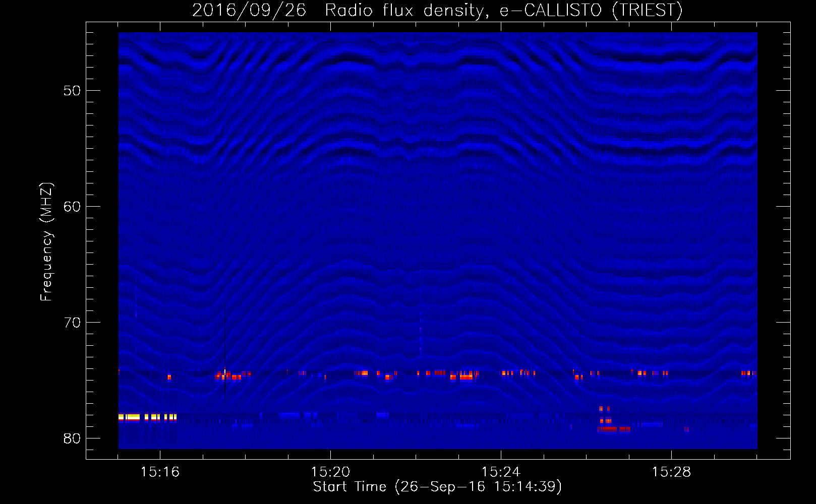Viewport: 816px width, 504px height.
Task: Click the 'Frequency (MHZ)' axis label
Action: tap(46, 242)
